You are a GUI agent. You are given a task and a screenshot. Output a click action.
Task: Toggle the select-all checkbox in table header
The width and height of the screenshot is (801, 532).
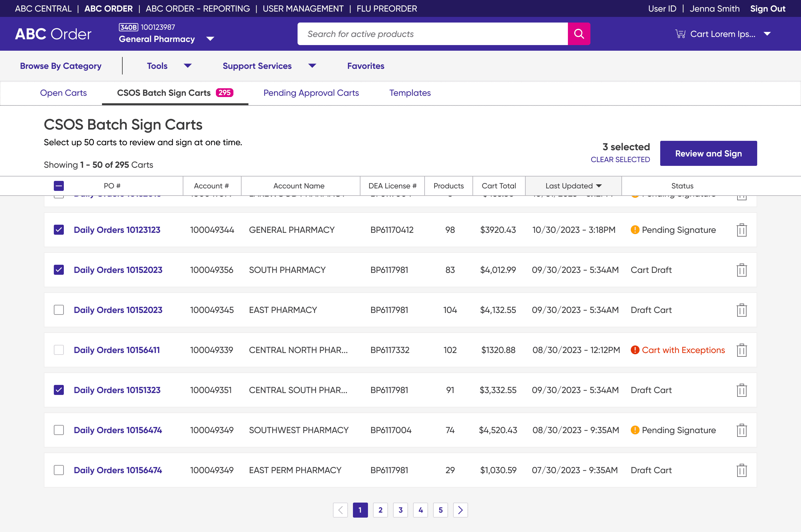pos(59,186)
